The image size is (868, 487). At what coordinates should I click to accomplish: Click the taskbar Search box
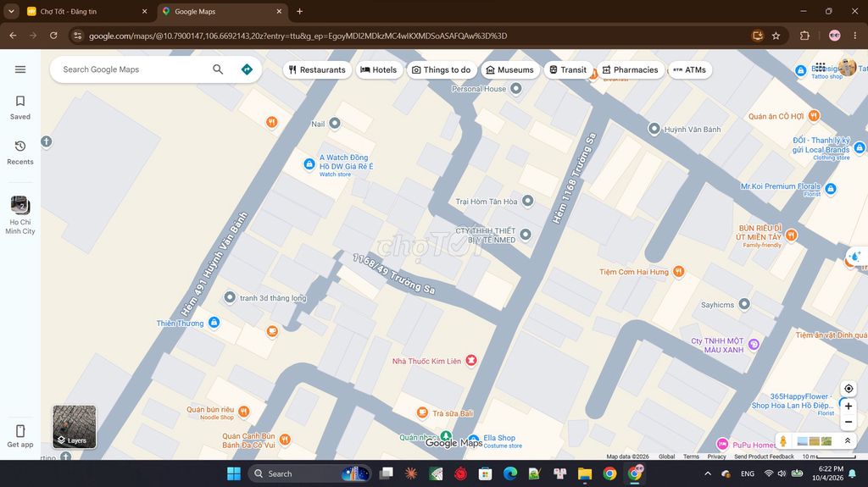pyautogui.click(x=310, y=473)
